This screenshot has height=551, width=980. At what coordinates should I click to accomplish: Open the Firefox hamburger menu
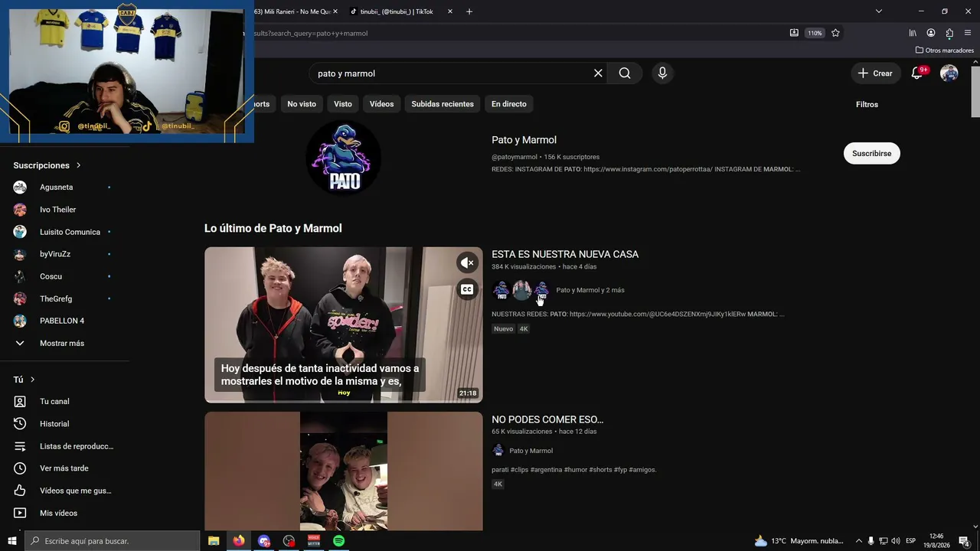968,33
